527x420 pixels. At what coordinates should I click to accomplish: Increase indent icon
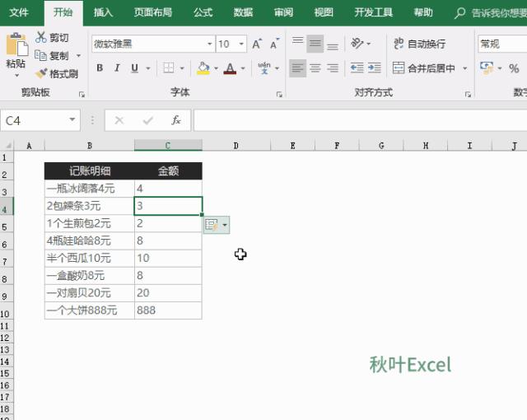coord(374,68)
